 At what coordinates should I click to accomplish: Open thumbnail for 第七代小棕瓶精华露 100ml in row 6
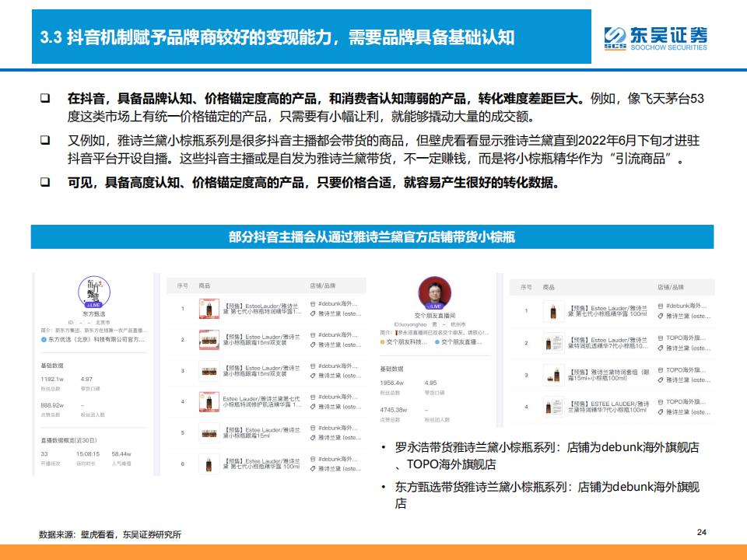tap(209, 464)
